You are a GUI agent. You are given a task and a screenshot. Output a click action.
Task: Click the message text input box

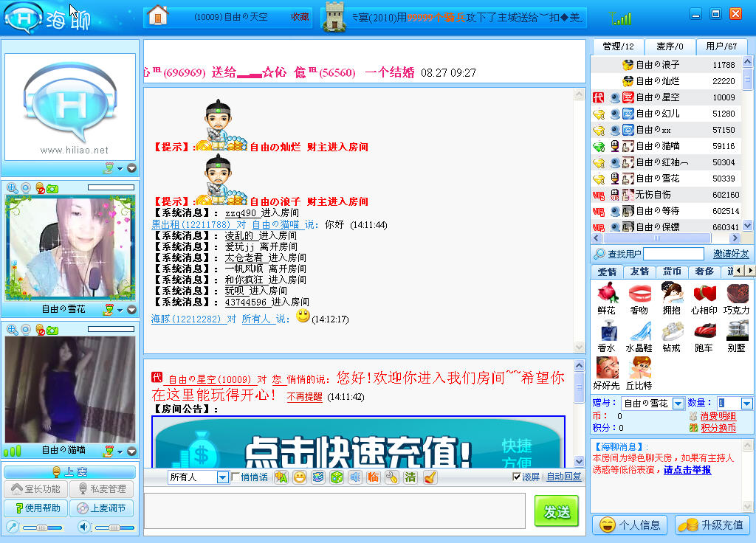(x=334, y=511)
